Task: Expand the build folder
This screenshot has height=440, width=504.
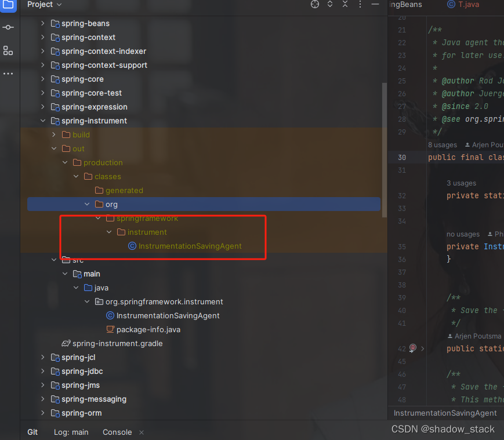Action: point(54,134)
